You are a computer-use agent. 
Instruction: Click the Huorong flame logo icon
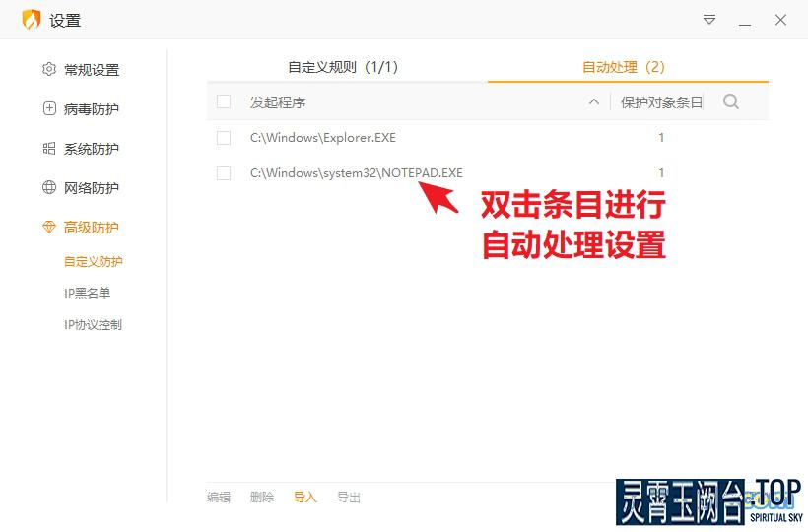click(32, 20)
